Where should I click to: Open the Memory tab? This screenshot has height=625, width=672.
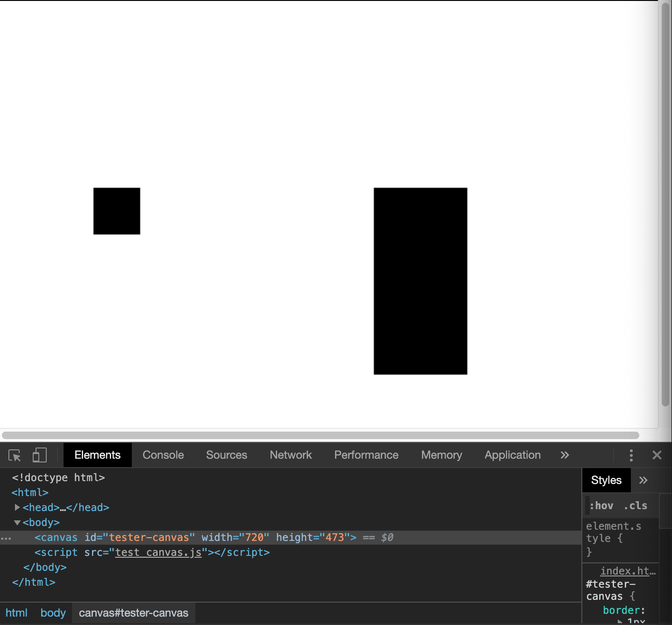[x=442, y=455]
